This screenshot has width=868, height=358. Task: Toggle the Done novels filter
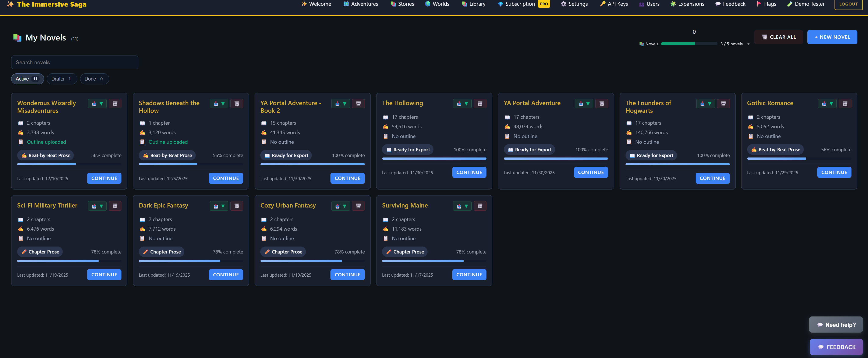click(x=94, y=79)
